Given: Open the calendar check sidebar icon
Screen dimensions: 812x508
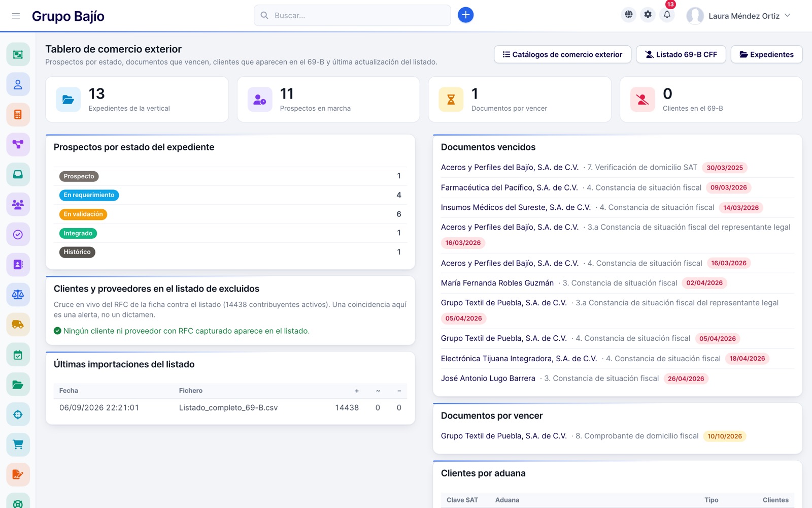Looking at the screenshot, I should pyautogui.click(x=18, y=355).
